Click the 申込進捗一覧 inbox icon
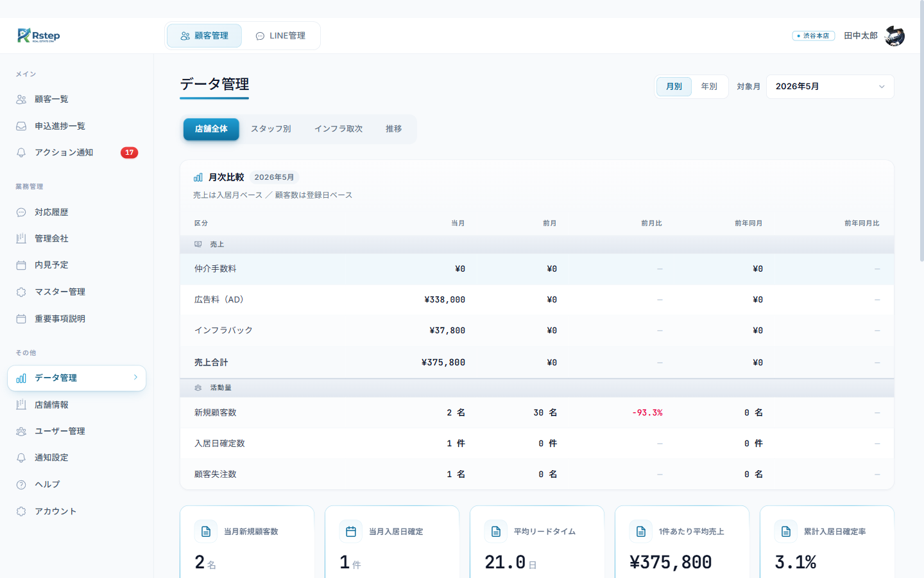This screenshot has height=578, width=924. point(21,126)
